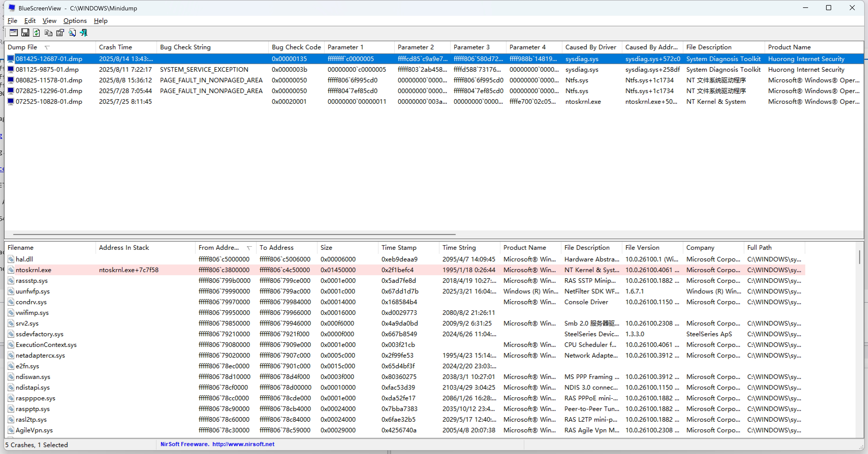Image resolution: width=868 pixels, height=454 pixels.
Task: Click the lower pane vertical scrollbar thumb
Action: [859, 257]
